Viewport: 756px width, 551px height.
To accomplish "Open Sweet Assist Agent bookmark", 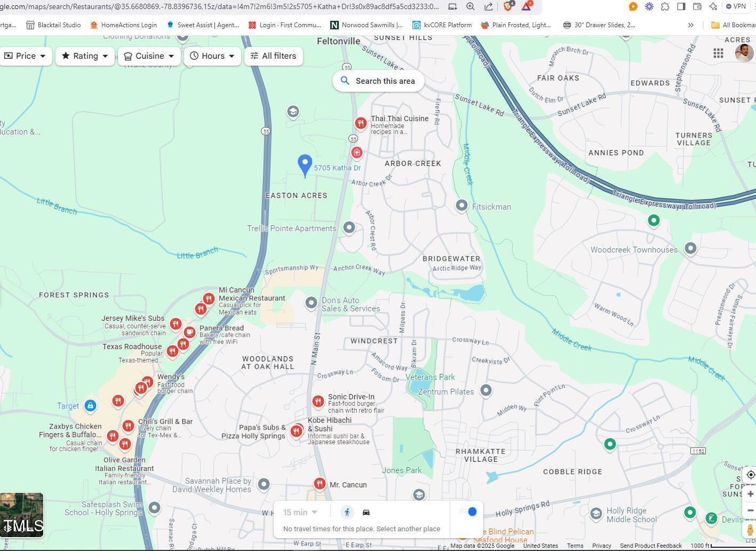I will [203, 25].
